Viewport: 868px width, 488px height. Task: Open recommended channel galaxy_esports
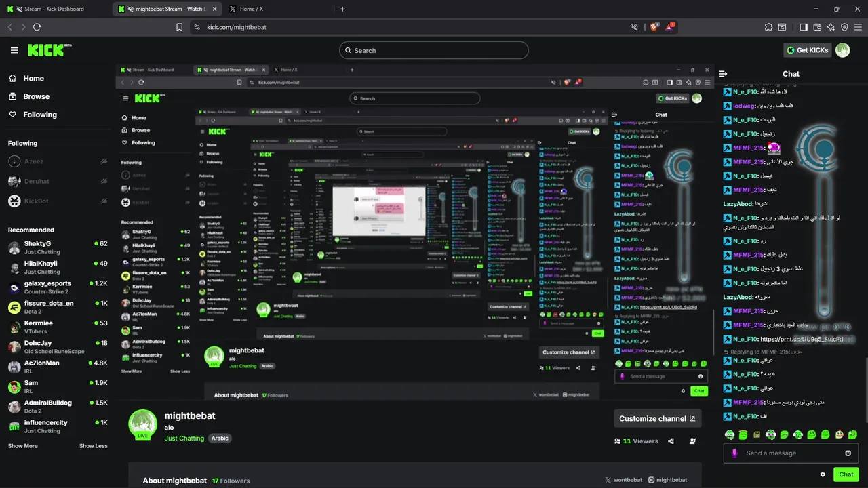tap(58, 287)
